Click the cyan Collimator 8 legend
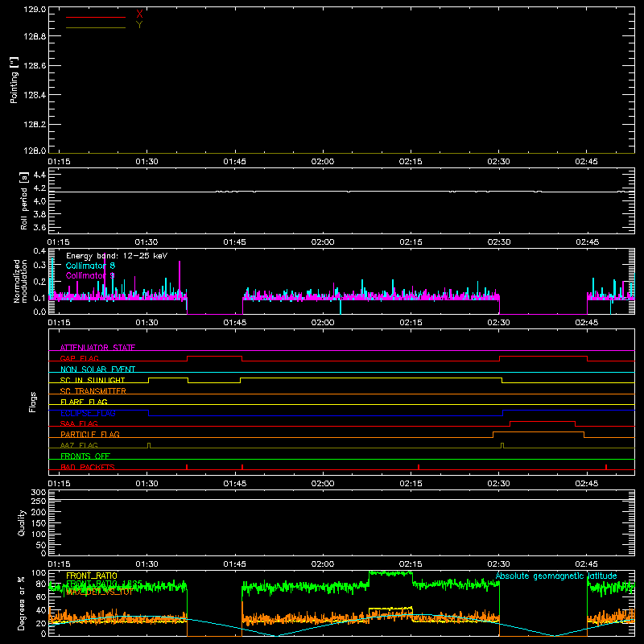The height and width of the screenshot is (644, 644). click(90, 266)
